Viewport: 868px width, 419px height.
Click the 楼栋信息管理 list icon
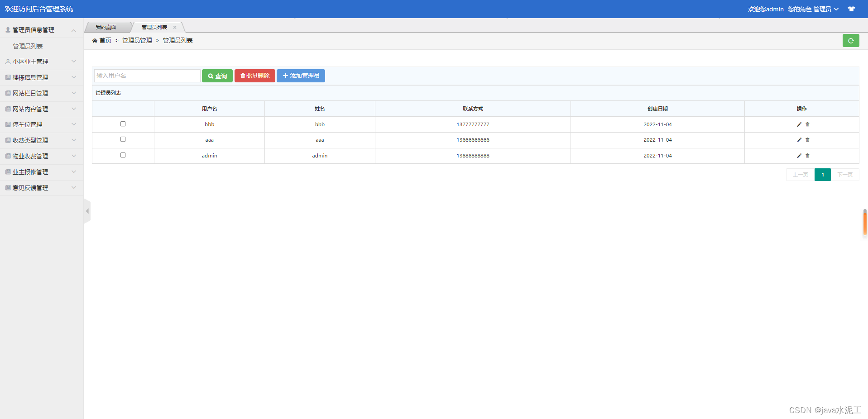[x=8, y=77]
